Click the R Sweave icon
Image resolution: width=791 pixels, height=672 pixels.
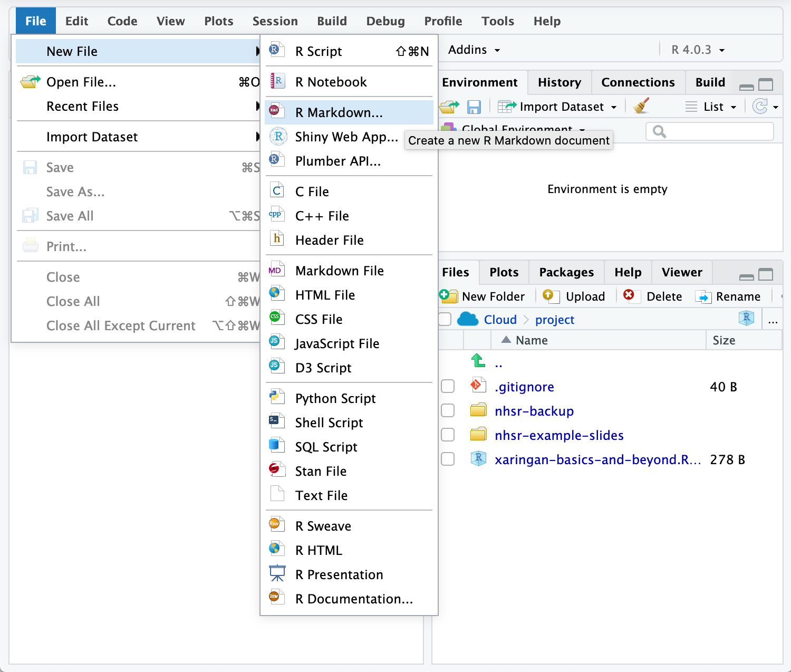277,524
